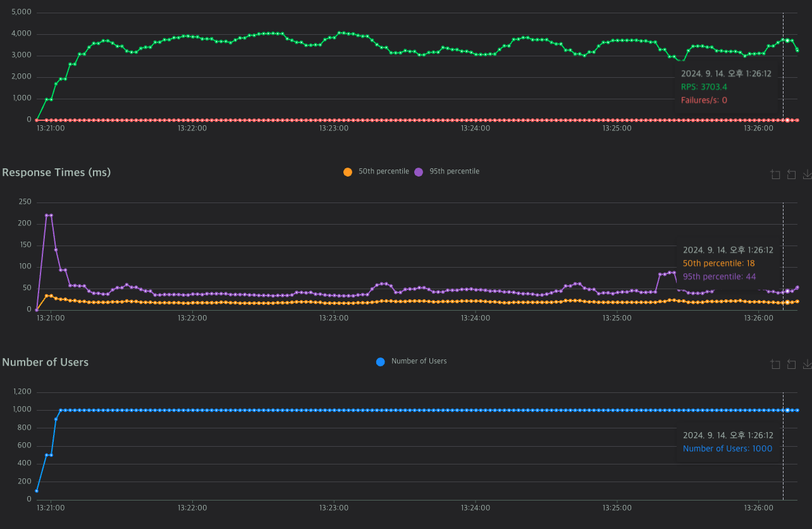This screenshot has width=812, height=529.
Task: Download the Response Times chart as image
Action: (x=807, y=174)
